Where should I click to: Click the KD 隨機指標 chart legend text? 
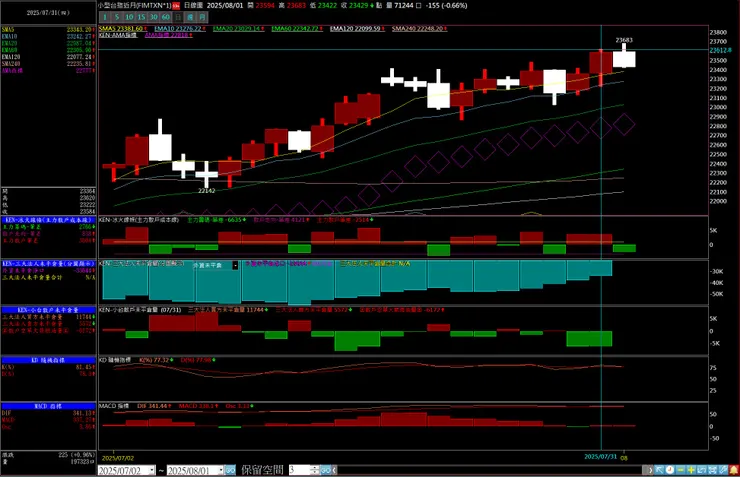[115, 360]
